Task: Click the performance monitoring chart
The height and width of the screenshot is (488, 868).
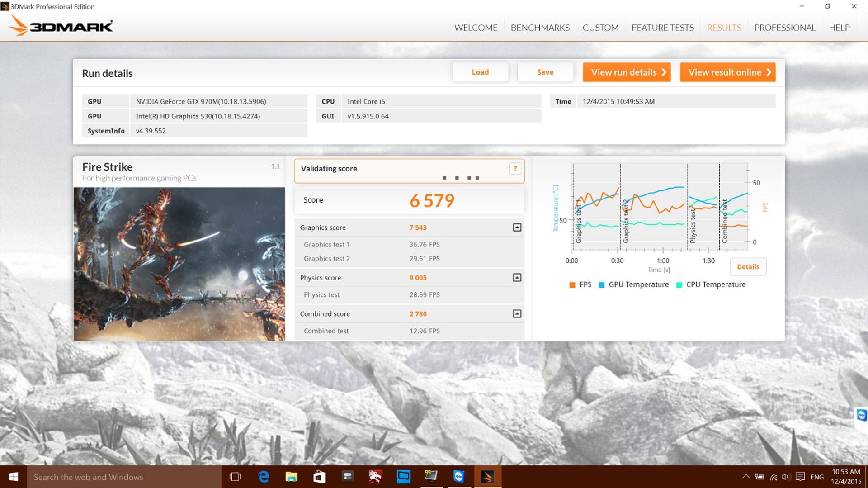Action: click(660, 207)
